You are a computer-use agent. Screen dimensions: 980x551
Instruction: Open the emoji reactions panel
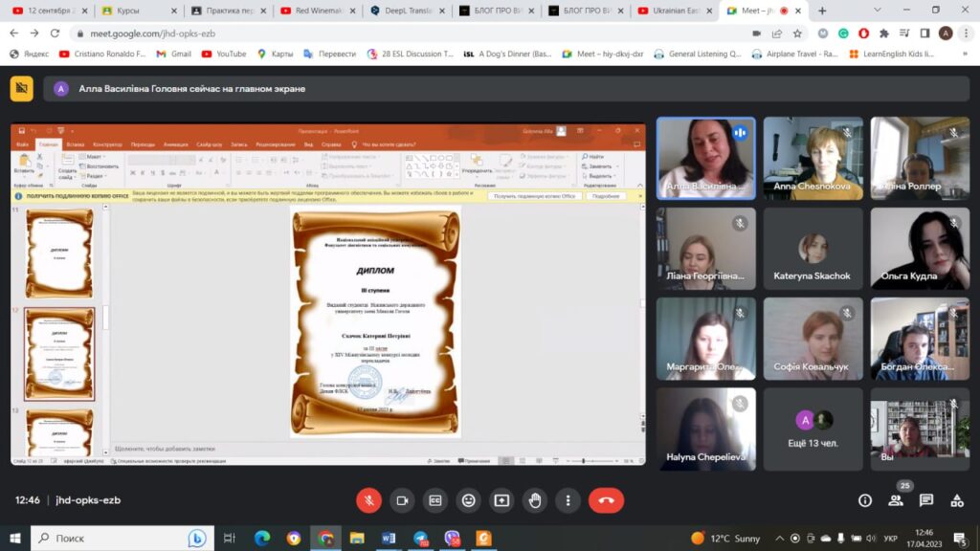pos(468,500)
